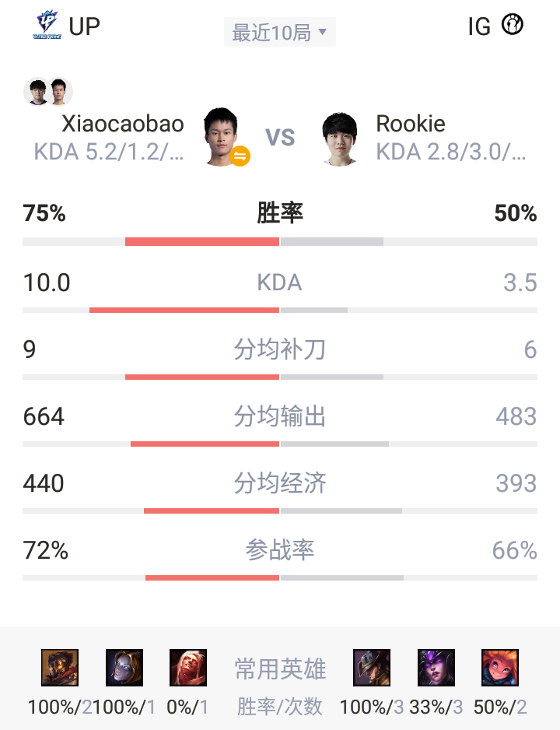
Task: Click the orange swap player icon
Action: pyautogui.click(x=240, y=156)
